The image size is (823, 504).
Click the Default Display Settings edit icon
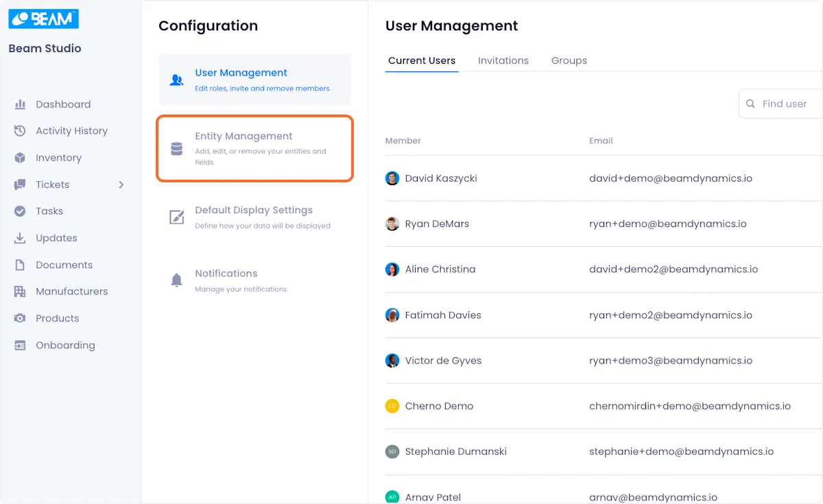tap(176, 217)
